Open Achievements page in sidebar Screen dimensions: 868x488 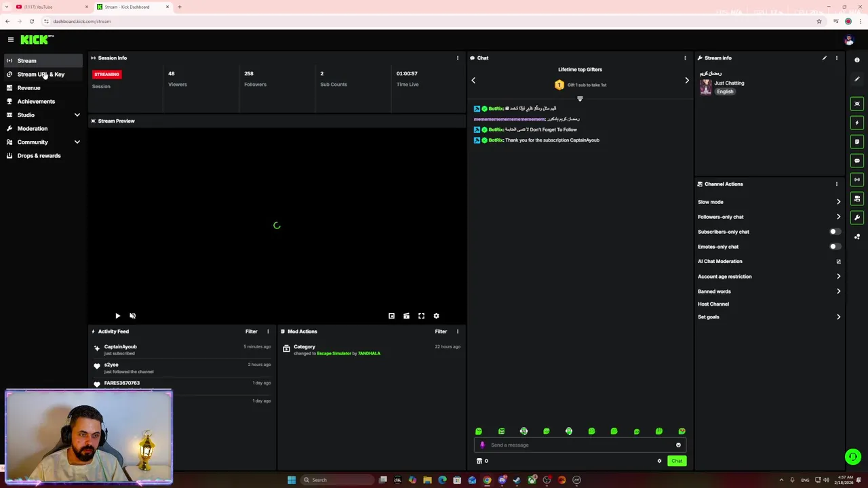click(42, 102)
